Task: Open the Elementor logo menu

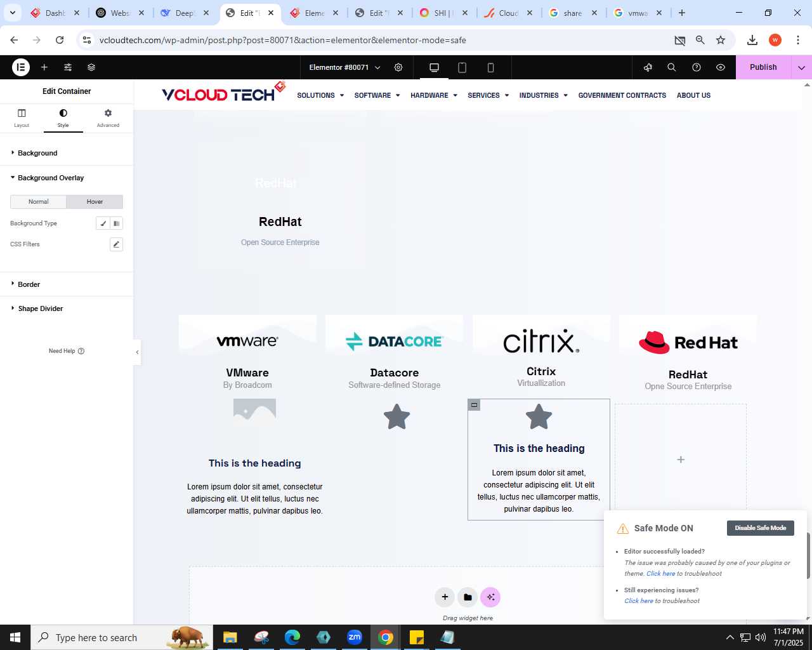Action: coord(21,67)
